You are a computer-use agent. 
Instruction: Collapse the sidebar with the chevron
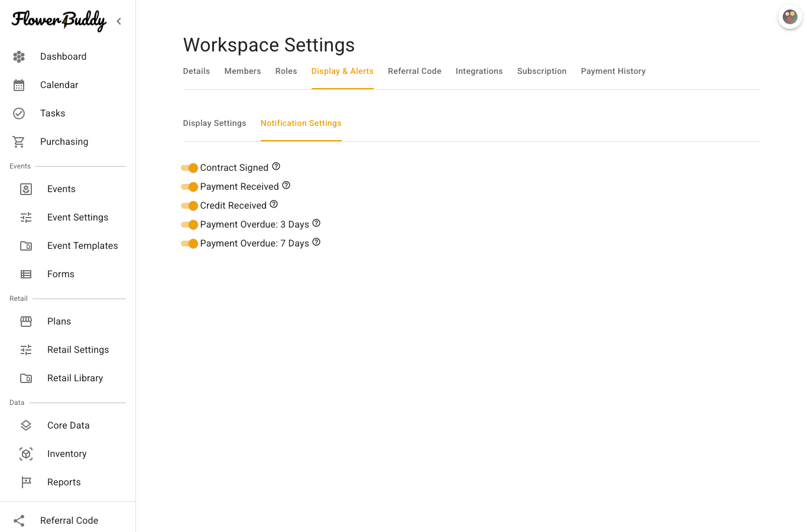point(119,21)
